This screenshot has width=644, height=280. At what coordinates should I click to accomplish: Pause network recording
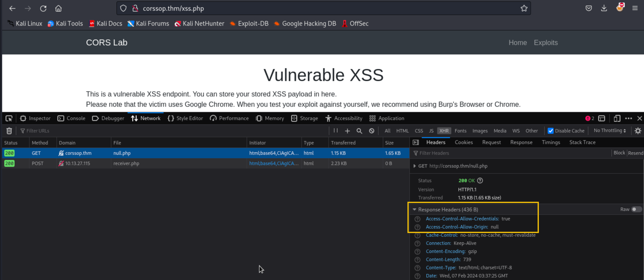pyautogui.click(x=335, y=131)
